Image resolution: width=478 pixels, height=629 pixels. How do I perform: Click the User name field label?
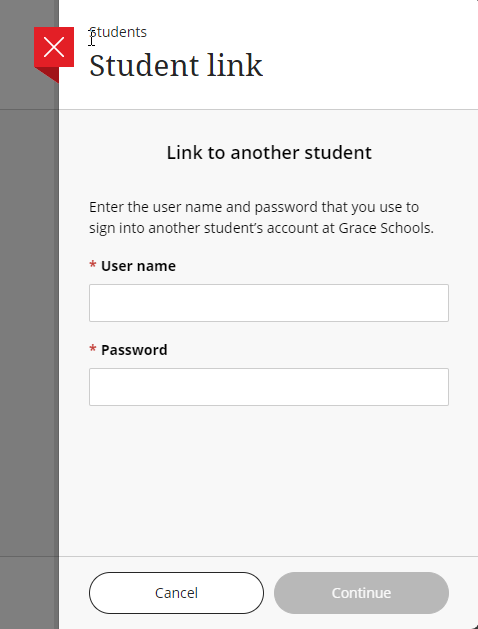[x=138, y=266]
